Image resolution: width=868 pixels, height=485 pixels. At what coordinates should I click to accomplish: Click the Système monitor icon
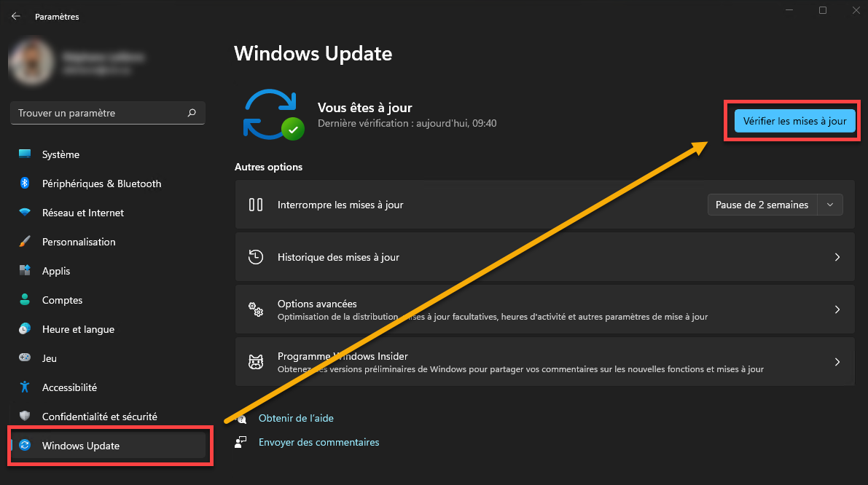pos(25,154)
